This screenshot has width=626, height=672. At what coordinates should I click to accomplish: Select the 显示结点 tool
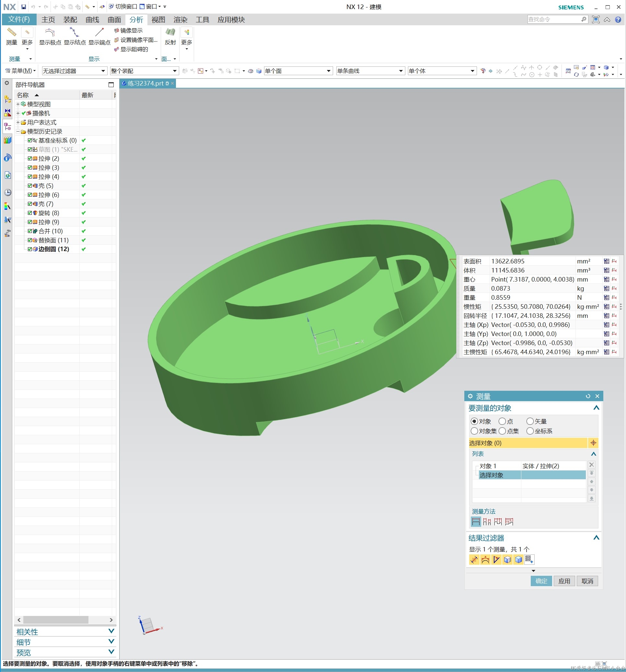click(x=75, y=37)
